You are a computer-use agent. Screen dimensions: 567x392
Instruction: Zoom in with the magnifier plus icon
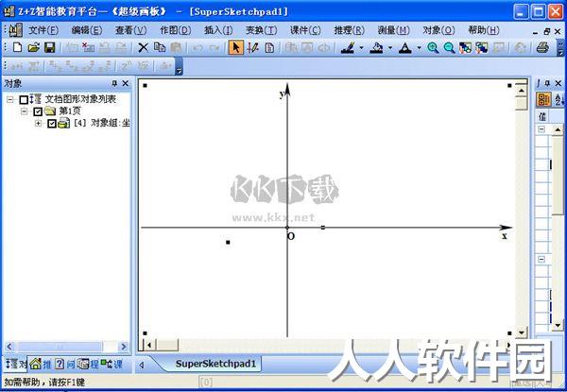(433, 47)
